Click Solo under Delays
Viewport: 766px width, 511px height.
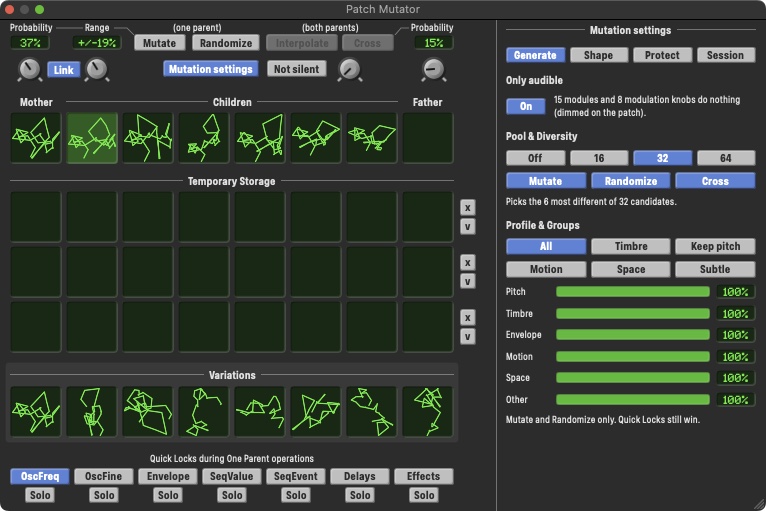click(360, 495)
